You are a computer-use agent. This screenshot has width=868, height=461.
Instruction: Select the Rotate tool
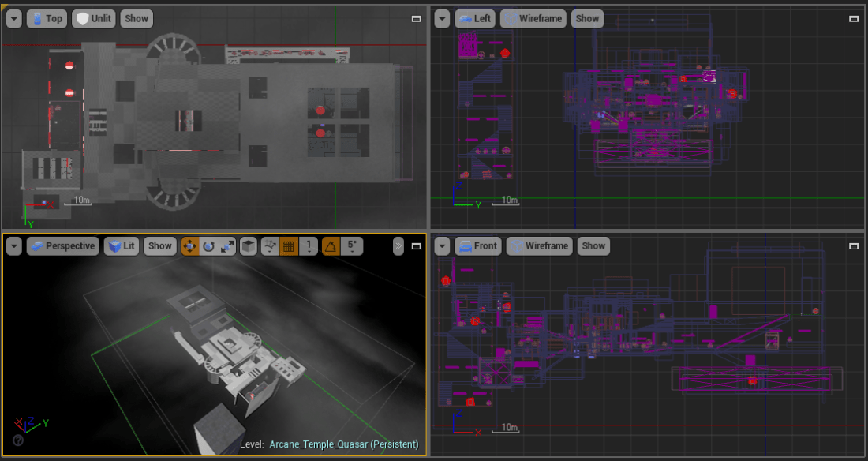tap(210, 245)
